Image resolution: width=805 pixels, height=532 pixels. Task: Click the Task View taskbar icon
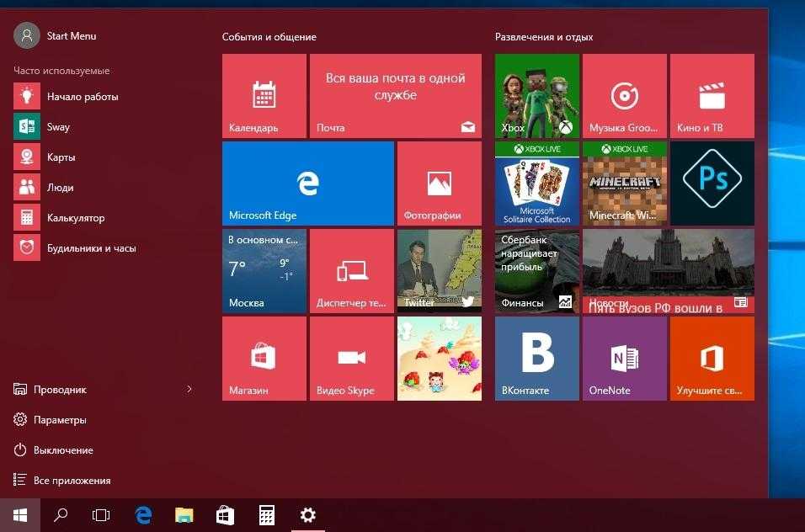point(101,515)
